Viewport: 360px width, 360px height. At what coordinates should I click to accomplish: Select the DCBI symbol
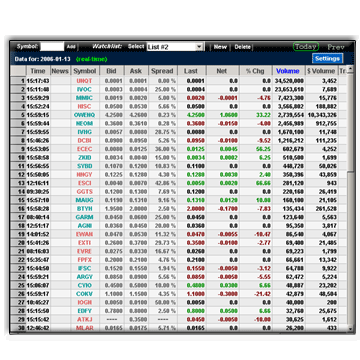point(84,141)
